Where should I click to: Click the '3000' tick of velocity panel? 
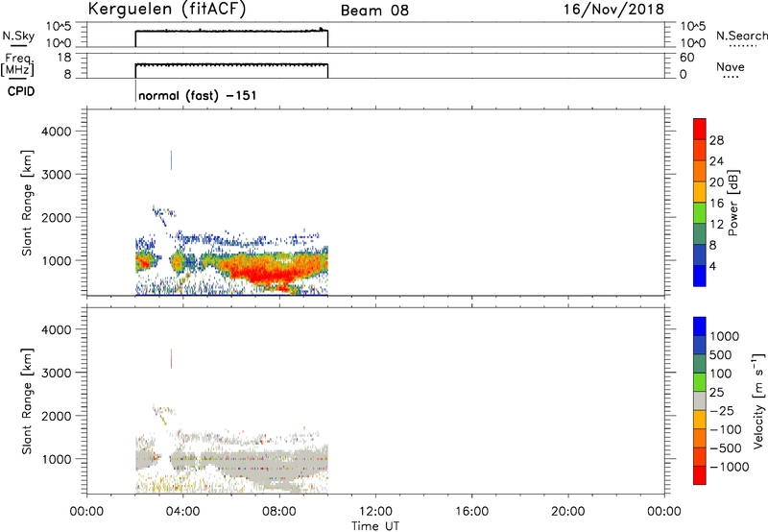[x=57, y=373]
